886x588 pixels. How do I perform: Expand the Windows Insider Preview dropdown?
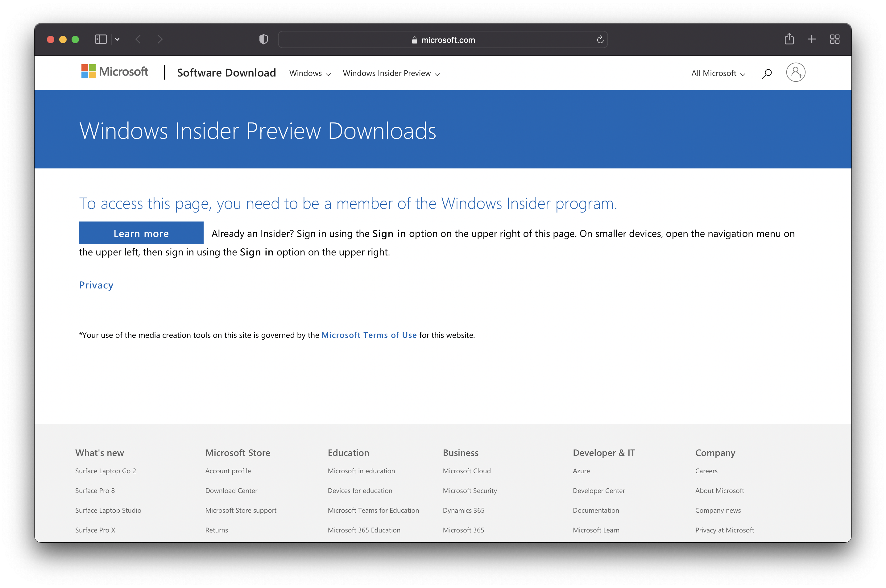pos(391,73)
